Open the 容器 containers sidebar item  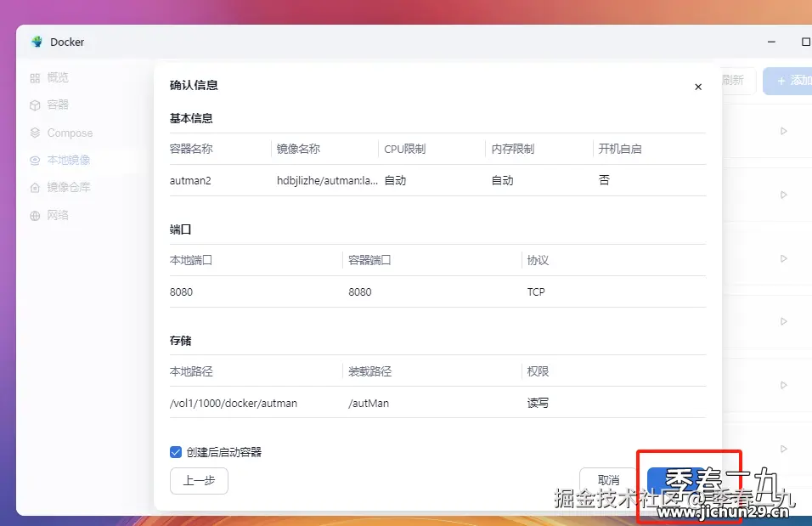click(49, 105)
